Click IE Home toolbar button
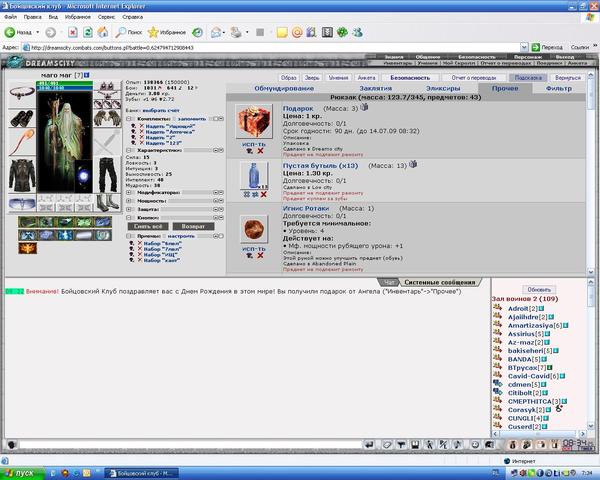This screenshot has width=600, height=480. click(x=103, y=32)
